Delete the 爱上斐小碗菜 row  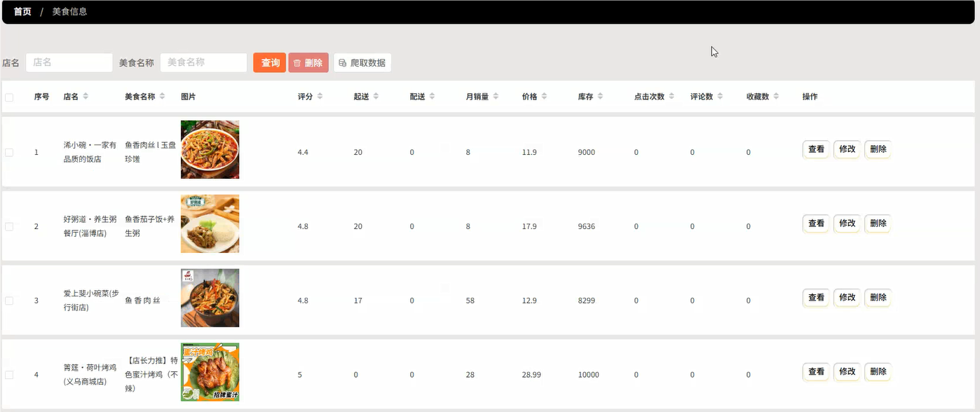coord(878,298)
